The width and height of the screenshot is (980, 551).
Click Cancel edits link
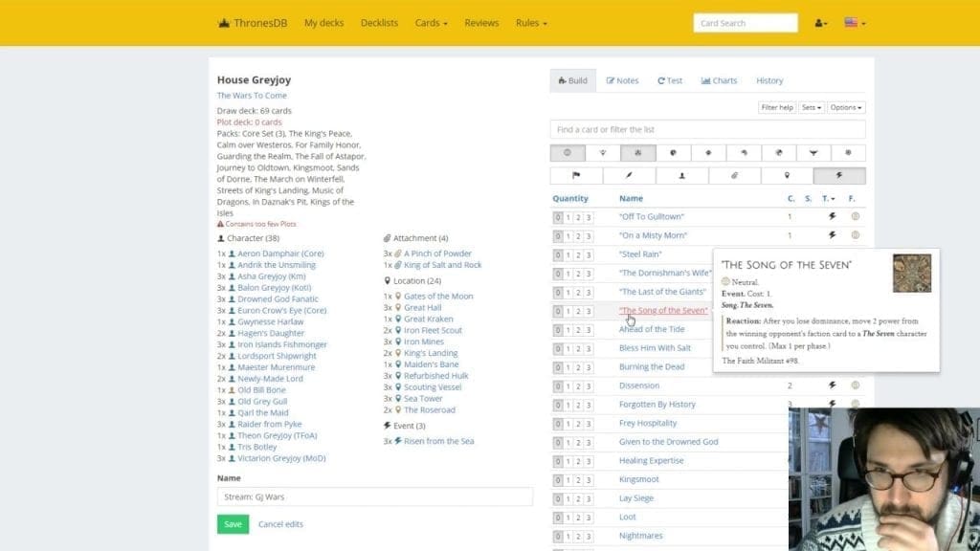280,524
